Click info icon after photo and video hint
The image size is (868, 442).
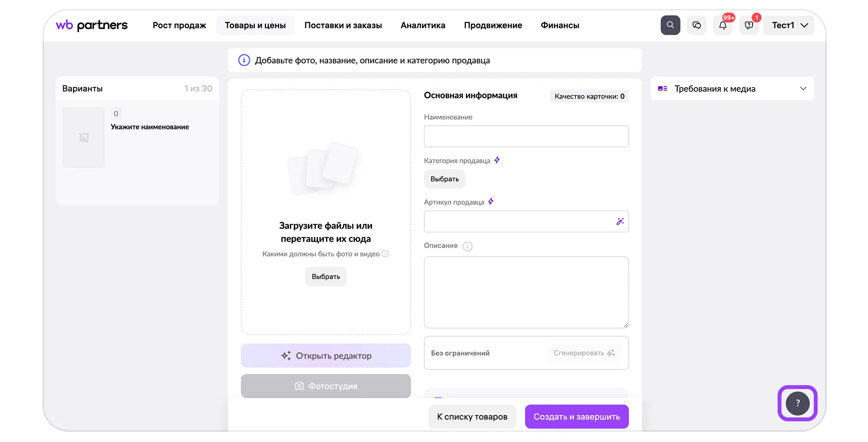(385, 254)
